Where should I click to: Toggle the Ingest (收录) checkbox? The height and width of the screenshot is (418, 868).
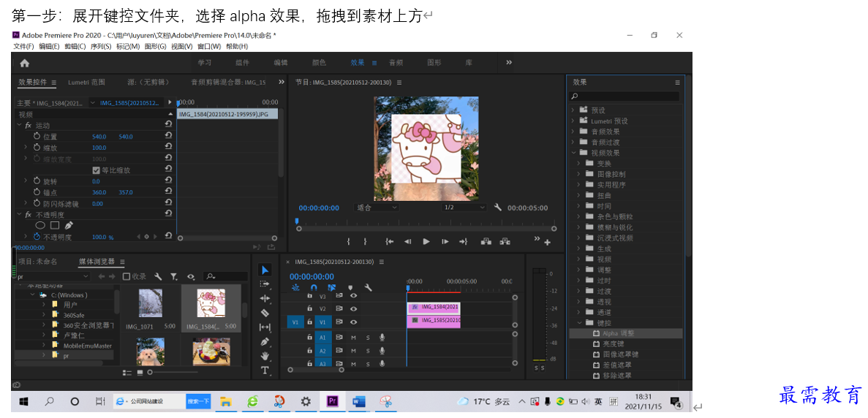pos(127,276)
